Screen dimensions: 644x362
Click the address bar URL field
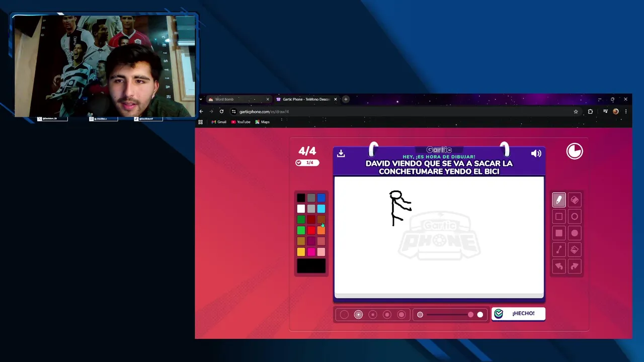pyautogui.click(x=403, y=112)
